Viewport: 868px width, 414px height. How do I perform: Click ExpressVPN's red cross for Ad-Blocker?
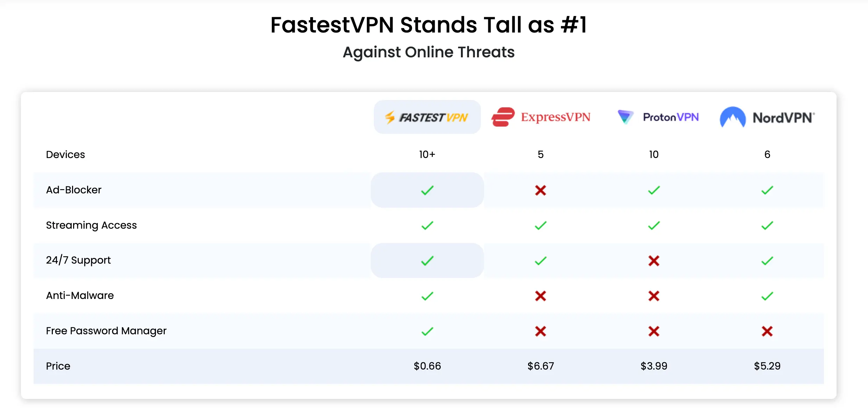pyautogui.click(x=540, y=190)
